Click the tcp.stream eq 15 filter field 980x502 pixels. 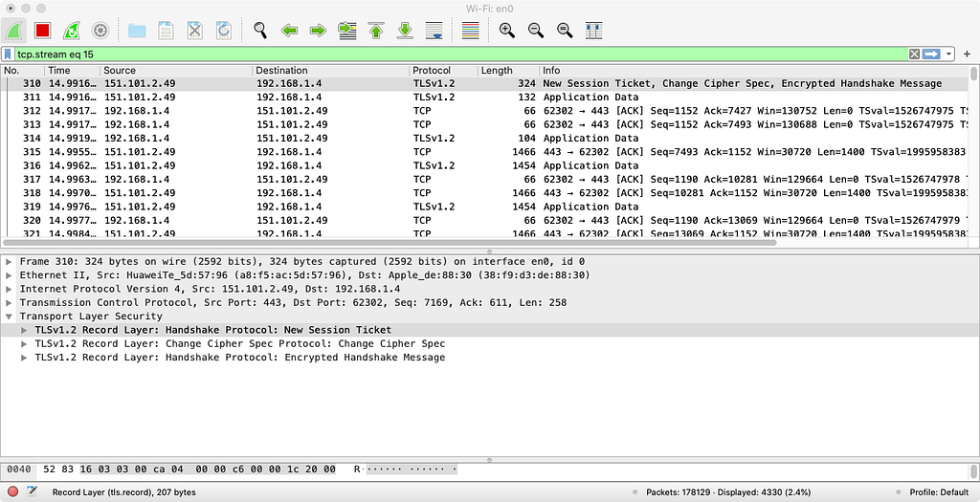point(460,55)
